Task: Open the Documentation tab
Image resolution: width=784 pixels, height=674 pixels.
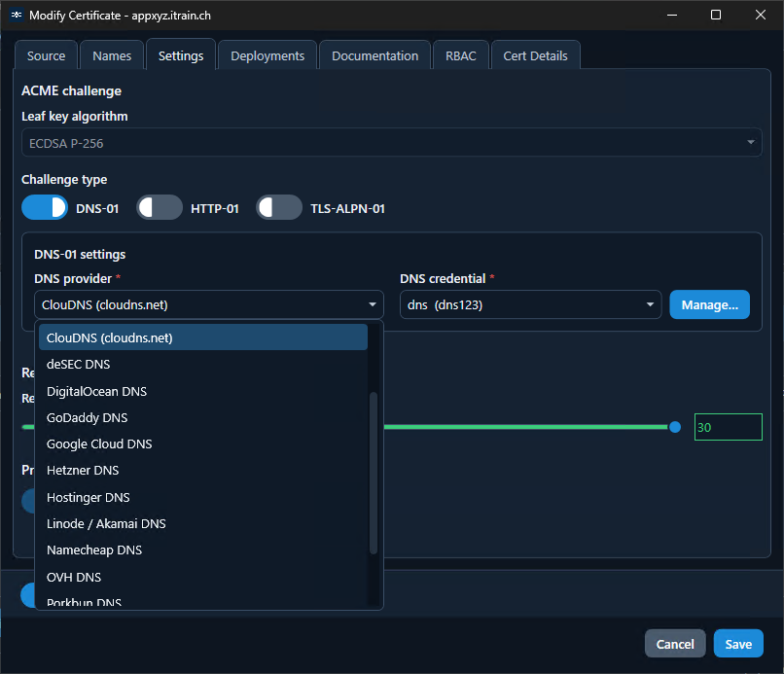Action: point(375,55)
